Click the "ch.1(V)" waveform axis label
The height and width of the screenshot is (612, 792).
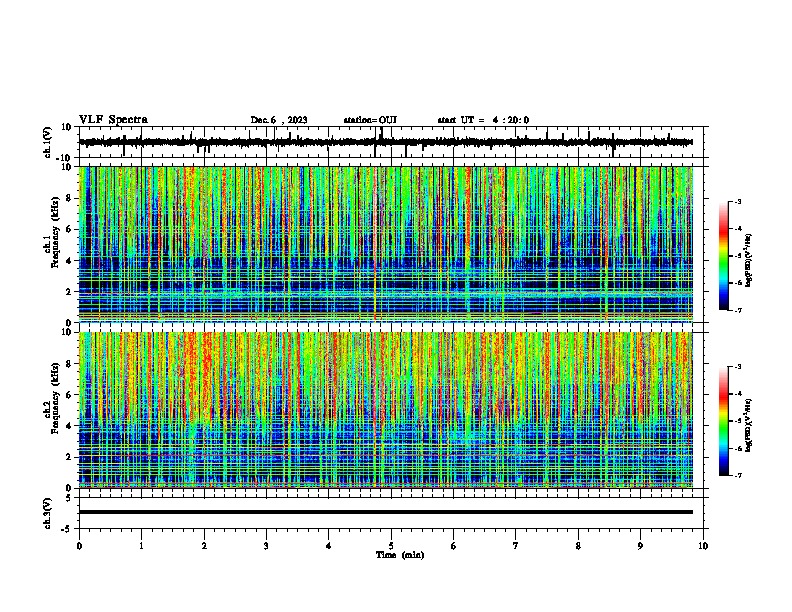click(48, 142)
